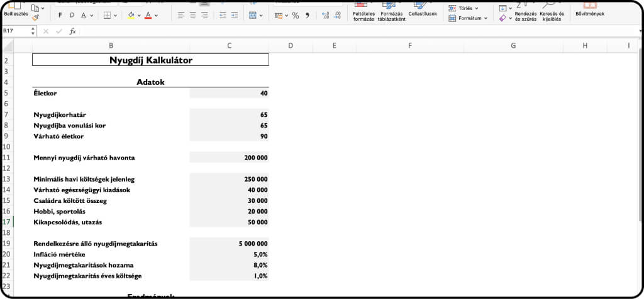Image resolution: width=644 pixels, height=299 pixels.
Task: Click the format painter brush icon
Action: 35,18
